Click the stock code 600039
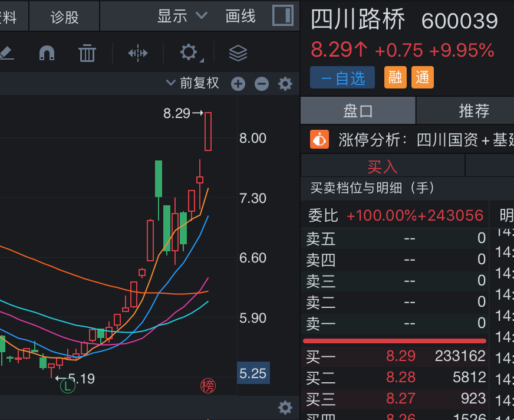Viewport: 514px width, 420px height. click(460, 21)
